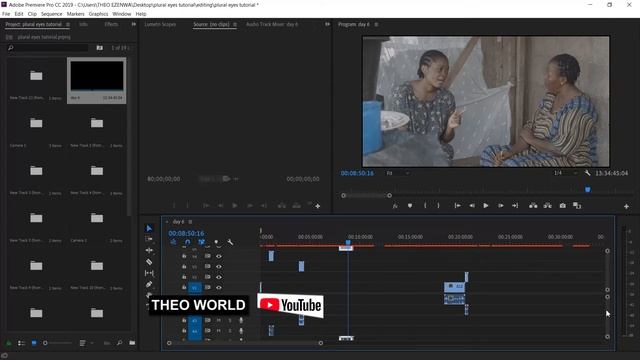Open Find in Project panel footer
Image resolution: width=640 pixels, height=360 pixels.
pos(120,343)
